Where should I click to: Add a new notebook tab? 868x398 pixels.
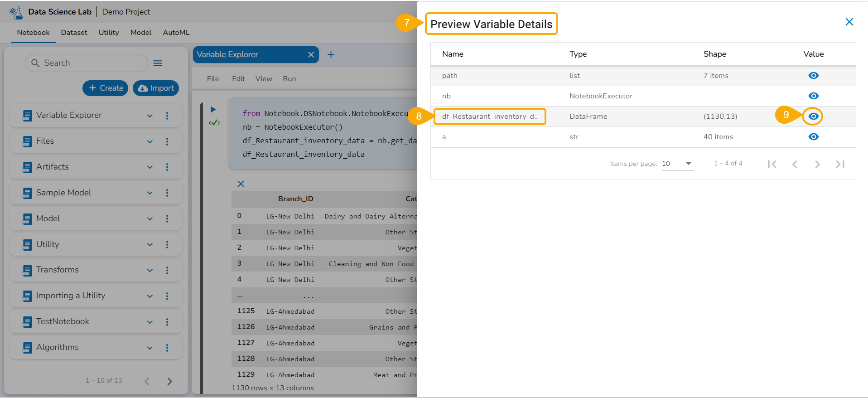click(x=331, y=55)
